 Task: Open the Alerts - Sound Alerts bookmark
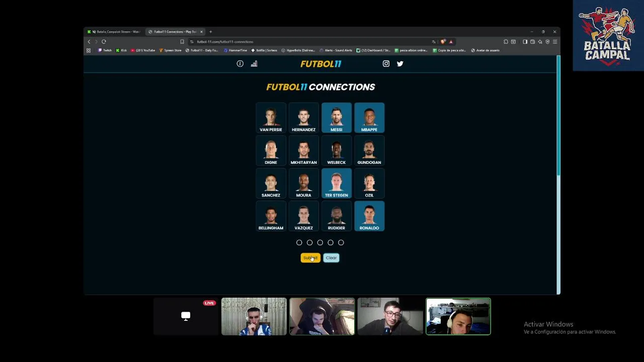click(336, 50)
